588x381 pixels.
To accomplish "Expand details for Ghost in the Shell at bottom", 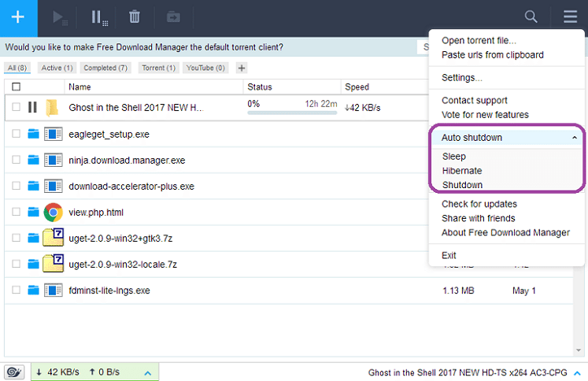I will tap(578, 373).
